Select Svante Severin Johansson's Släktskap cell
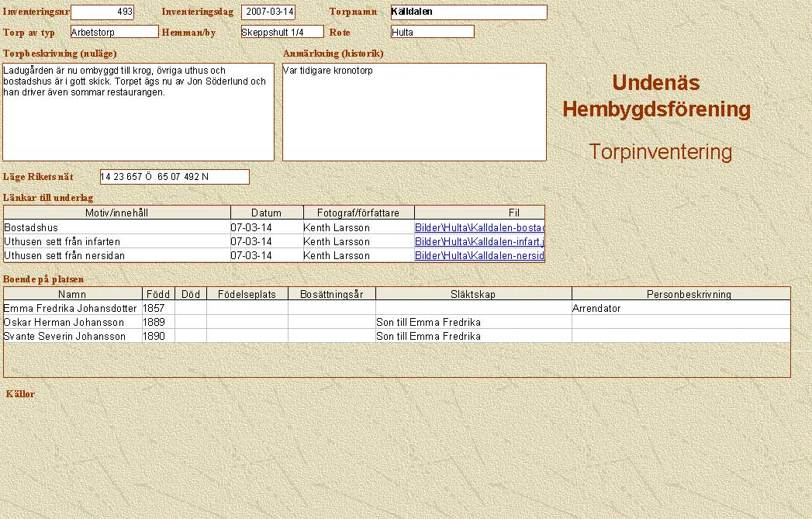The image size is (812, 519). click(473, 337)
